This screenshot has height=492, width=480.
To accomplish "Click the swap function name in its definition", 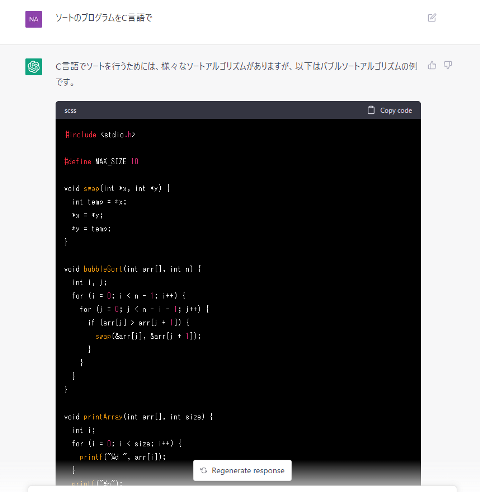I will 91,188.
